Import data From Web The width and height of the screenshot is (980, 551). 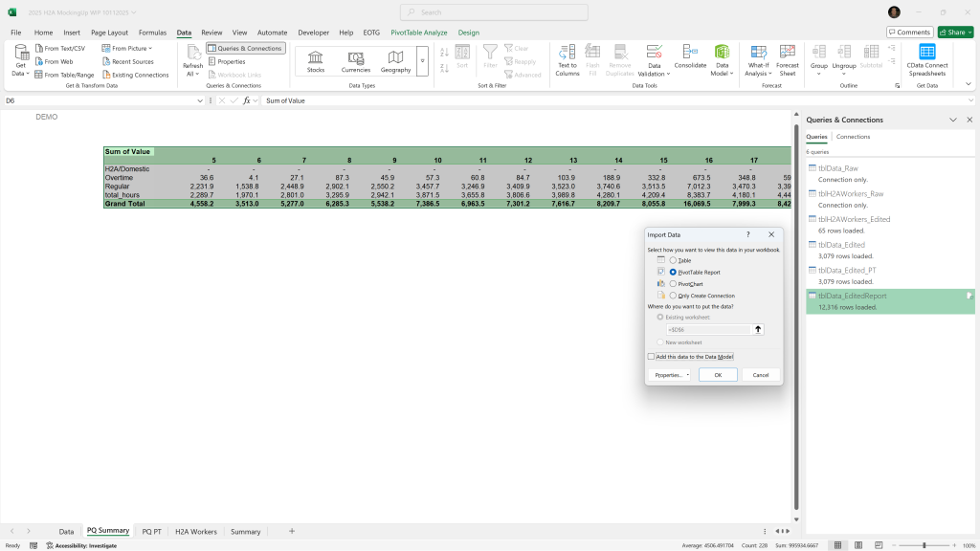pyautogui.click(x=55, y=62)
